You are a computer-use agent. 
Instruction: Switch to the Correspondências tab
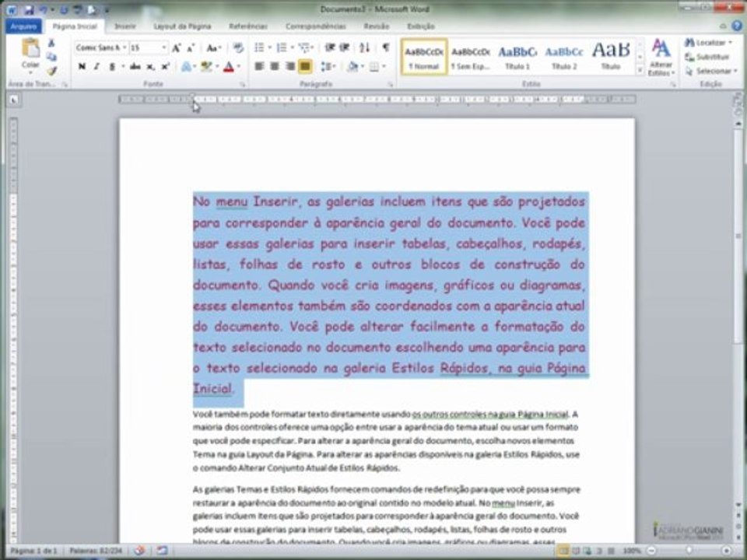pos(315,26)
